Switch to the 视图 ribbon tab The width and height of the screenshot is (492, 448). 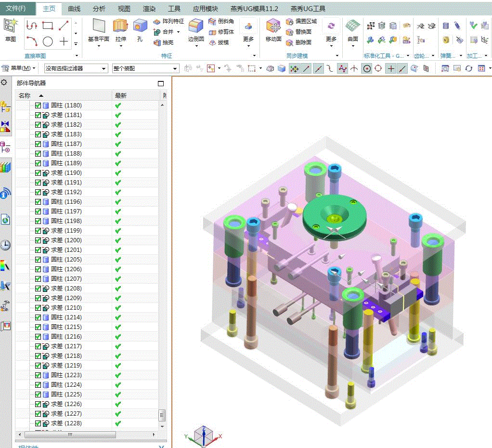point(124,9)
